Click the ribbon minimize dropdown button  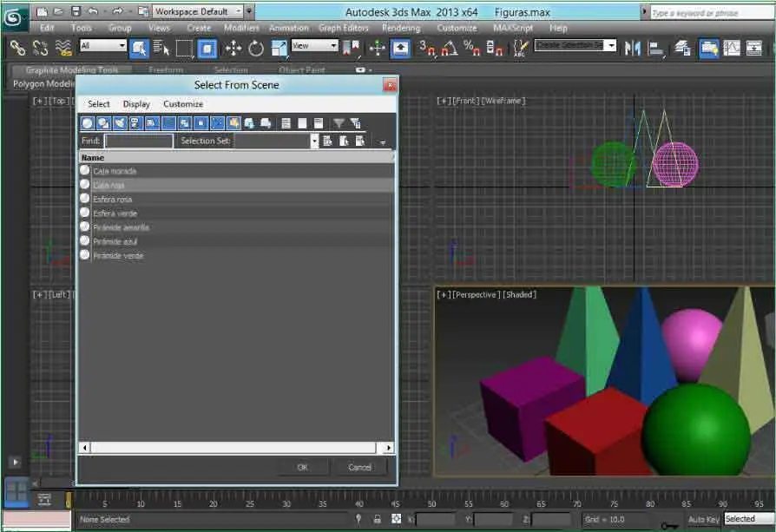362,70
